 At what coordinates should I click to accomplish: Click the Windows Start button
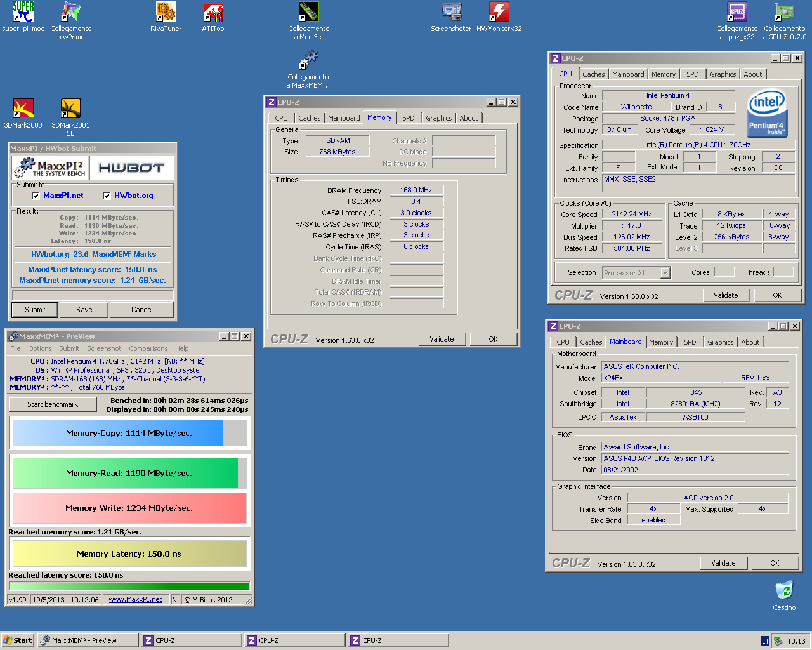[x=17, y=640]
